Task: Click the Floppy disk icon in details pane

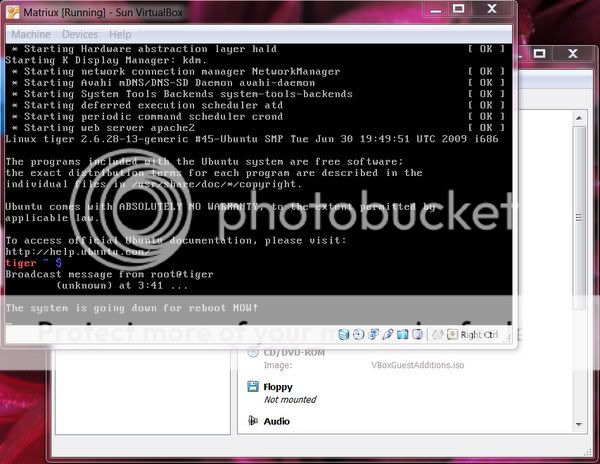Action: (x=253, y=387)
